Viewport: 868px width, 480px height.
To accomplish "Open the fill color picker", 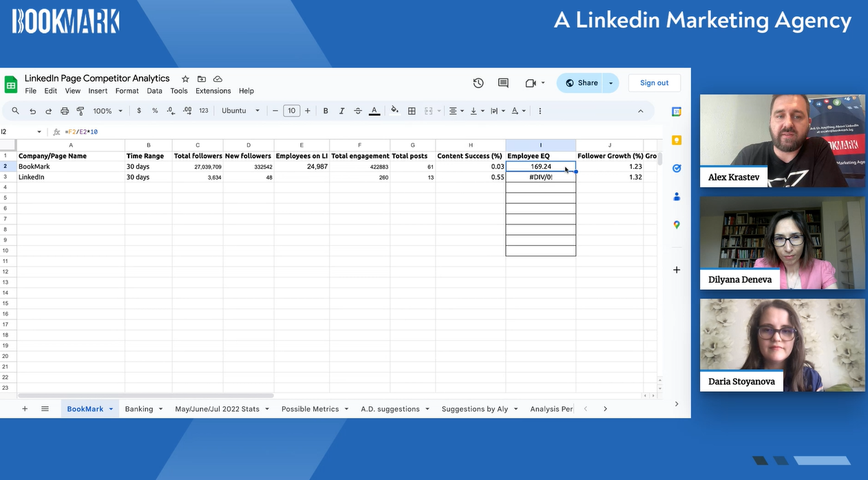I will point(394,110).
